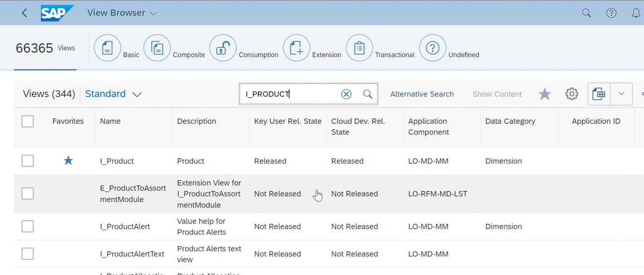Open Alternative Search
This screenshot has width=644, height=275.
coord(422,94)
